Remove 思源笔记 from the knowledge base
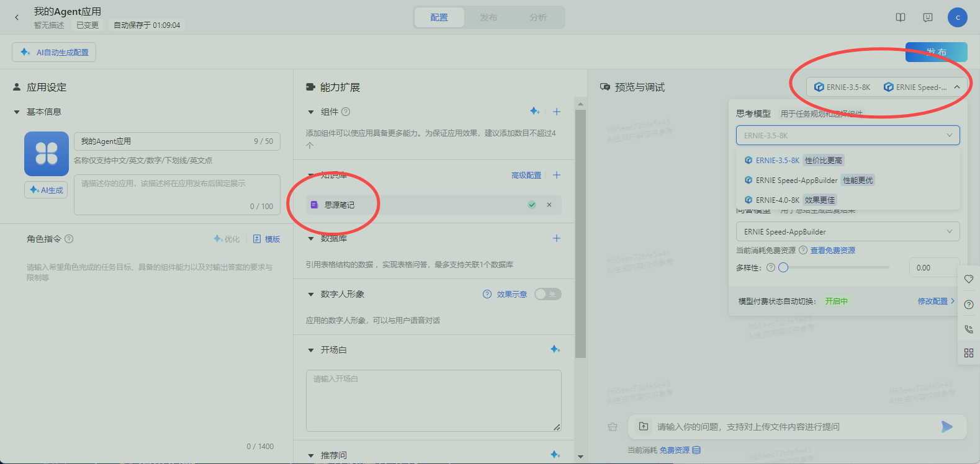This screenshot has width=980, height=464. pos(549,205)
